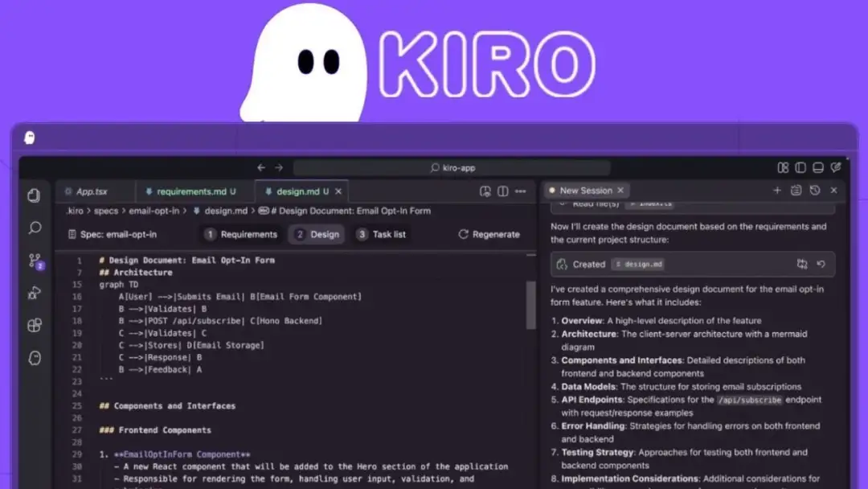
Task: Open the Search icon in activity bar
Action: [35, 228]
